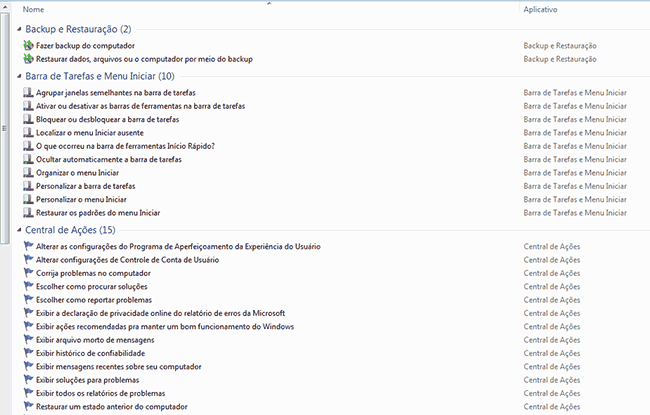The width and height of the screenshot is (650, 415).
Task: Click the icon beside Restaurar os padrões do menu Iniciar
Action: pos(28,213)
